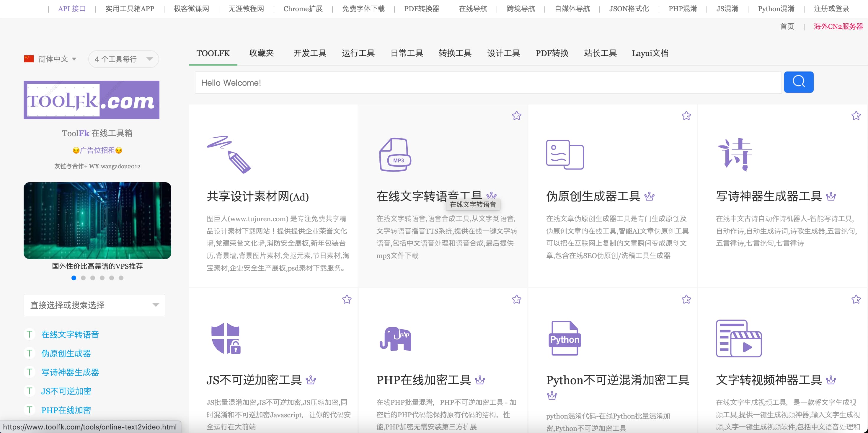The height and width of the screenshot is (433, 868).
Task: Click crown icon beside 文字转视频神器工具
Action: (831, 380)
